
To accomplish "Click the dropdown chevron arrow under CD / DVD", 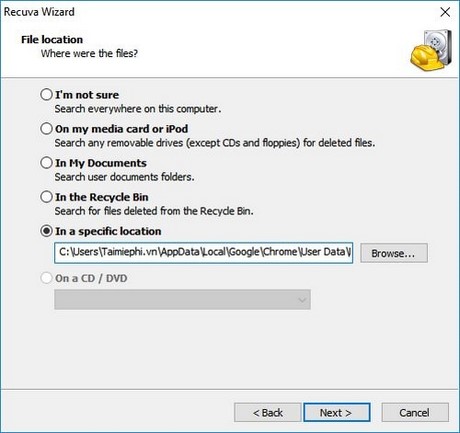I will (302, 300).
